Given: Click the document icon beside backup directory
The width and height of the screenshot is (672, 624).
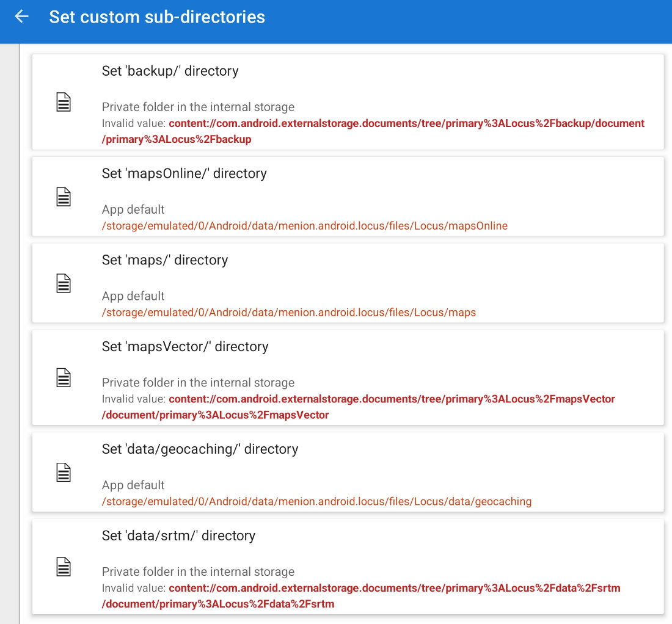Looking at the screenshot, I should [x=64, y=102].
